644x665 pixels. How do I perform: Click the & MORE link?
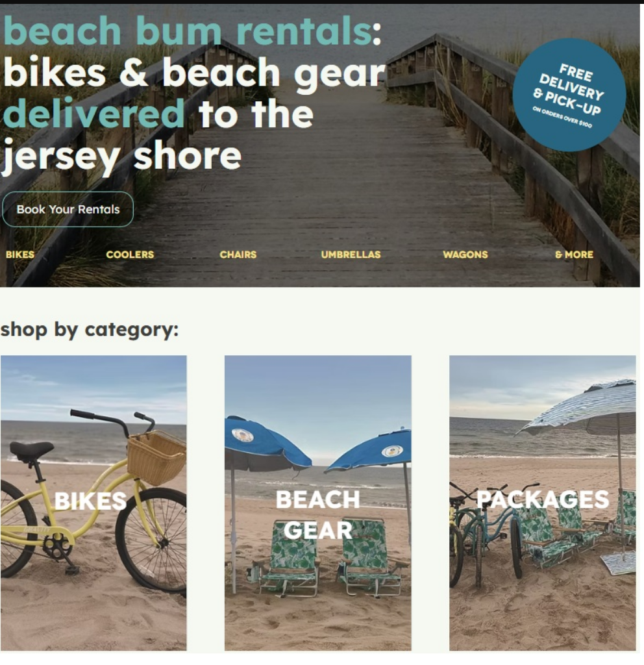pos(574,255)
